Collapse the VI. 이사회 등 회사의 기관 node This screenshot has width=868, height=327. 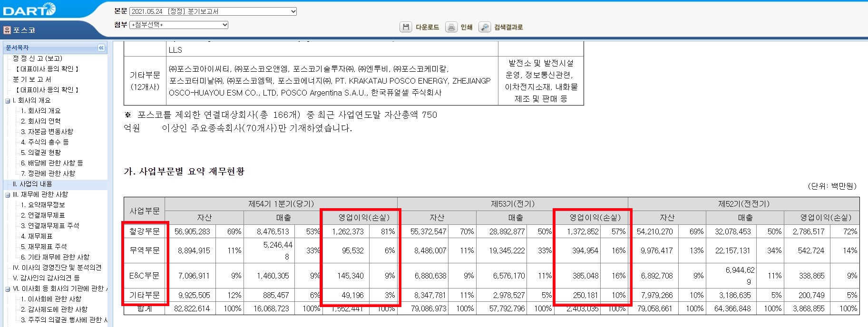click(x=8, y=289)
